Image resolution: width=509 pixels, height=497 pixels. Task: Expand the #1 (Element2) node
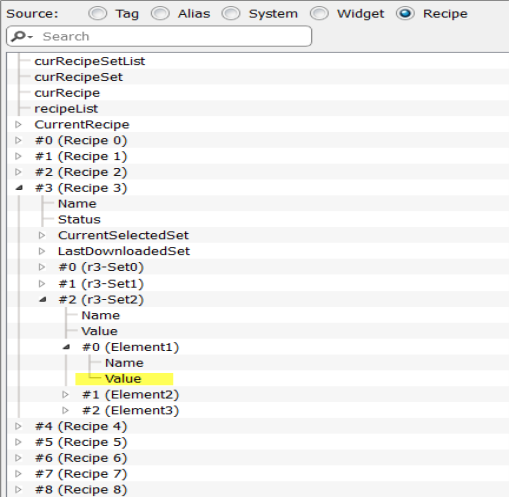[x=65, y=395]
